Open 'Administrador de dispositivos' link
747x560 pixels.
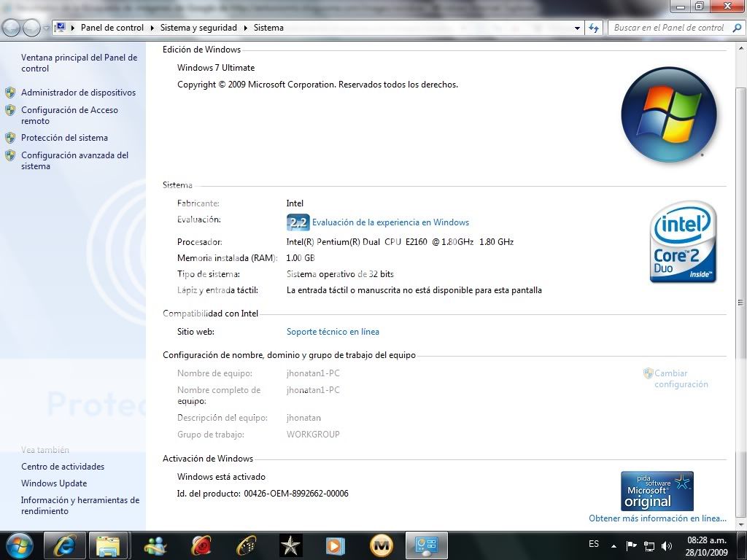(78, 93)
